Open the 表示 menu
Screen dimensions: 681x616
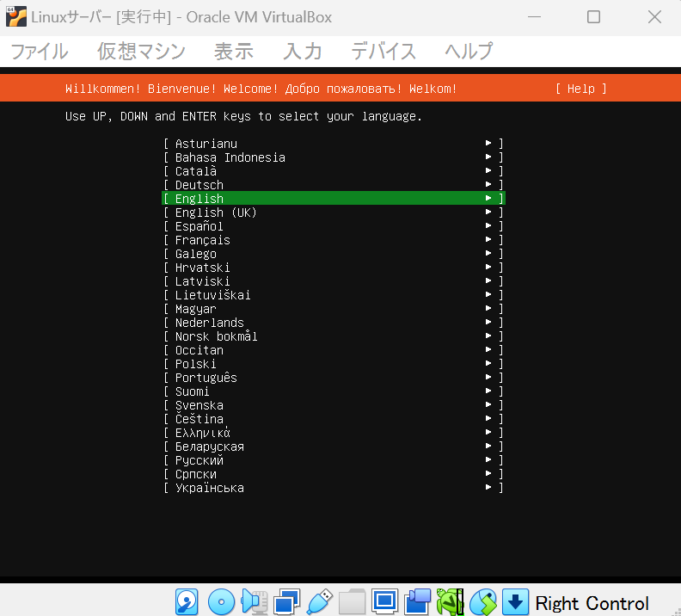click(x=234, y=52)
